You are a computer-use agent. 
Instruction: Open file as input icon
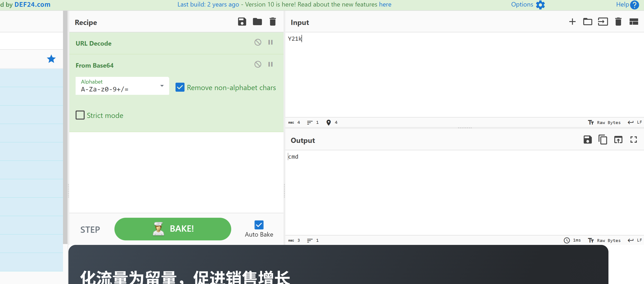pyautogui.click(x=603, y=22)
